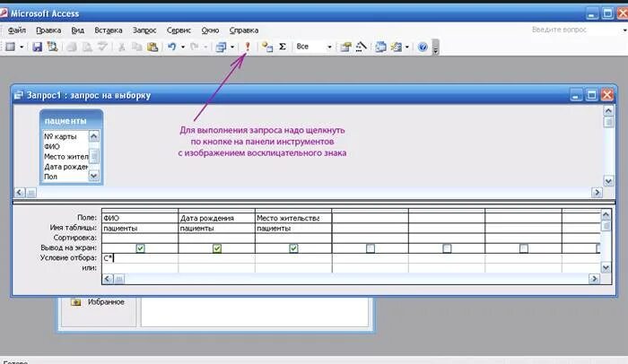
Task: Paste from clipboard using the Paste icon
Action: click(153, 47)
